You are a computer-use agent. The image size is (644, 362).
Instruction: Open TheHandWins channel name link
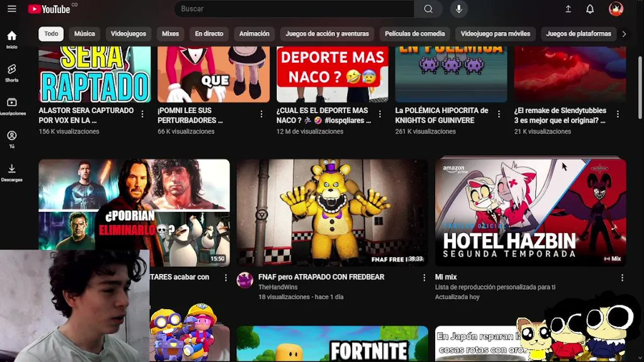pos(278,287)
